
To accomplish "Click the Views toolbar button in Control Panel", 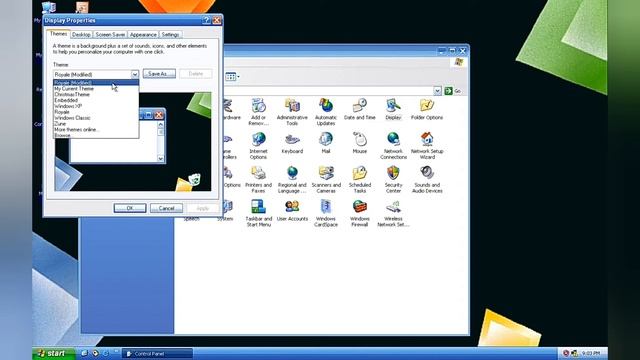I will pos(232,77).
